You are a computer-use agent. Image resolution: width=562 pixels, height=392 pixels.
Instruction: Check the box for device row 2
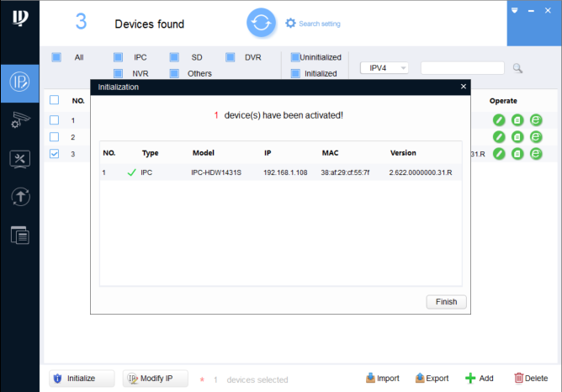point(54,137)
